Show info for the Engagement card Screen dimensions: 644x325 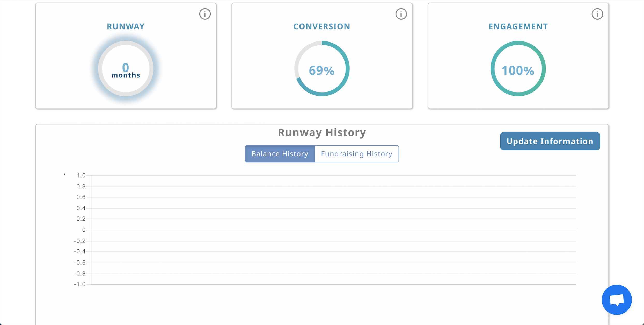pyautogui.click(x=597, y=14)
